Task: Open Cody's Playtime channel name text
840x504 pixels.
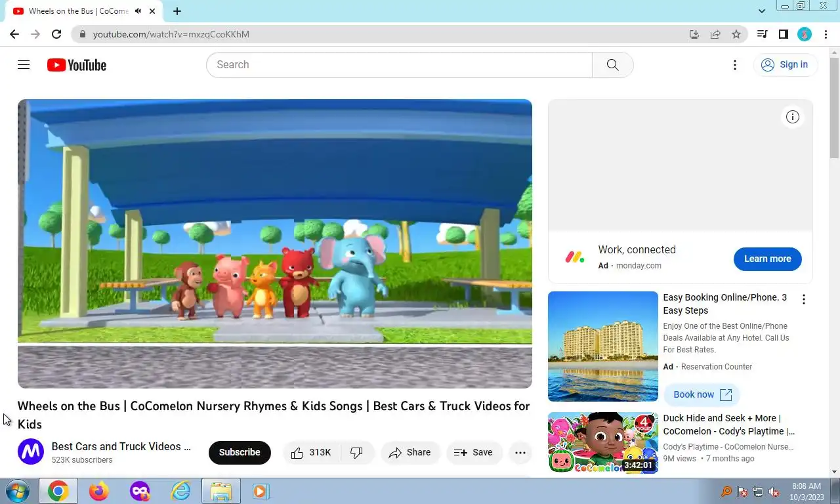Action: [728, 447]
